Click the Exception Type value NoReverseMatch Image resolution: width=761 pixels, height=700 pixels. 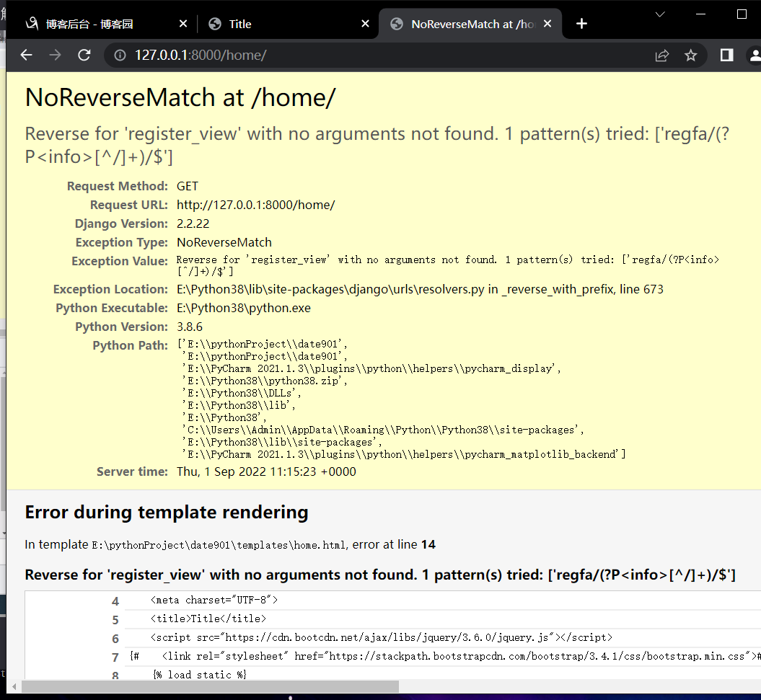pos(224,242)
